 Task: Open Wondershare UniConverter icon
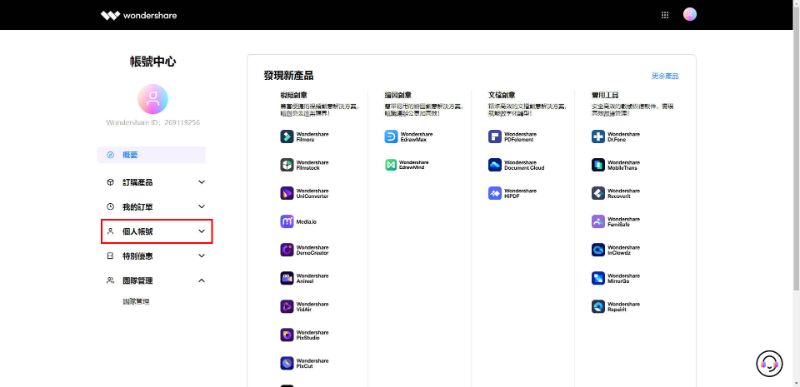click(x=287, y=193)
